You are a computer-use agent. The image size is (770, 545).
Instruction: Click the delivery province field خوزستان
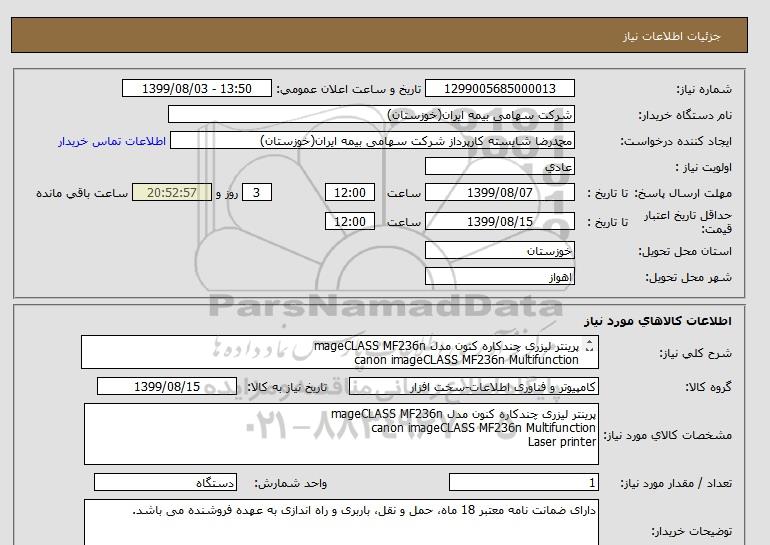point(499,250)
